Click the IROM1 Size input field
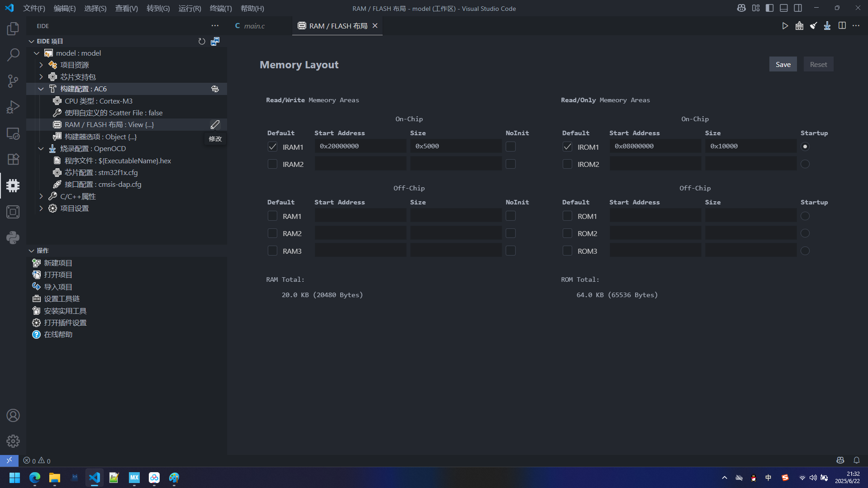The width and height of the screenshot is (868, 488). coord(750,146)
